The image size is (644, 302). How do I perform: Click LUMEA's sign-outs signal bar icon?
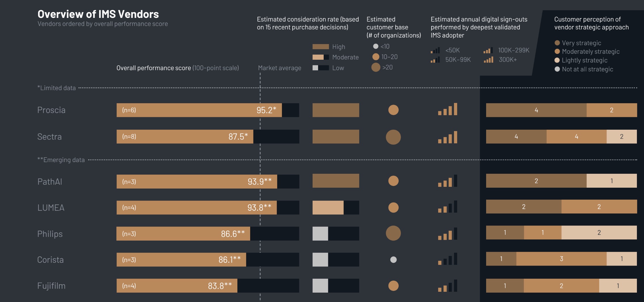pyautogui.click(x=448, y=207)
